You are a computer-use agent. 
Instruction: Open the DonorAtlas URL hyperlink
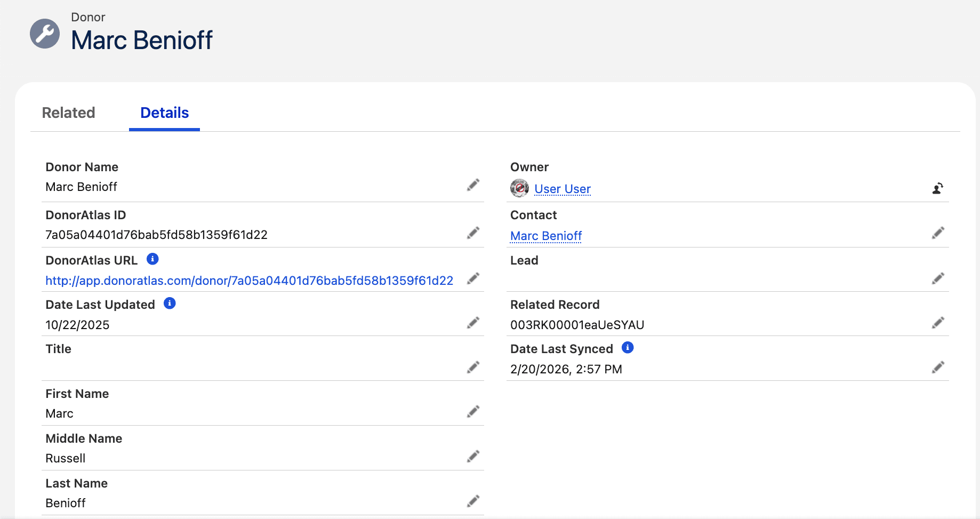(x=250, y=280)
